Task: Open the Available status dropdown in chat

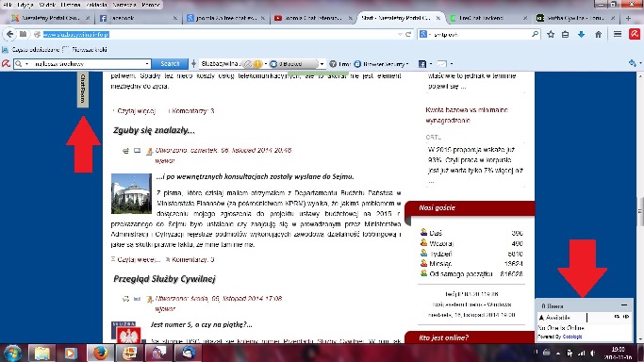Action: coord(562,318)
